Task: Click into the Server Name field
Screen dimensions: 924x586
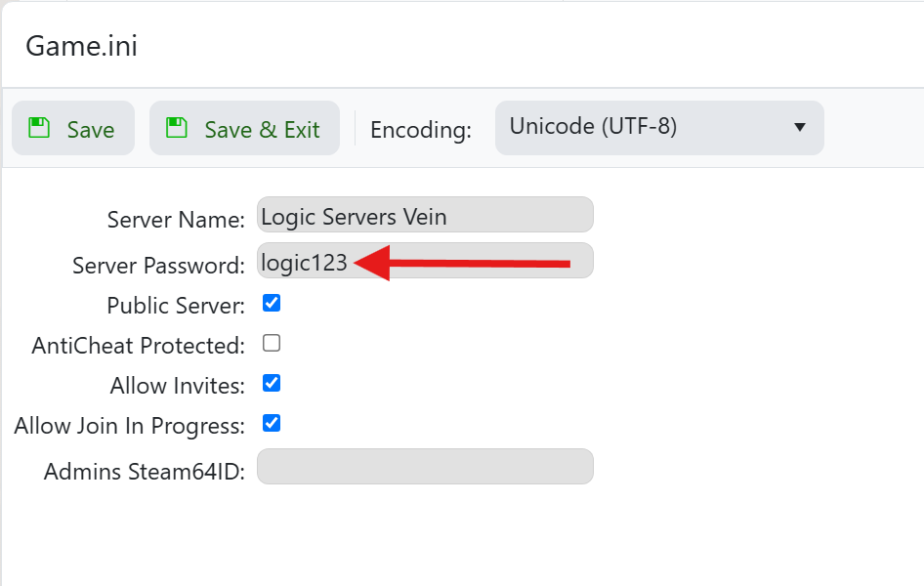Action: pyautogui.click(x=425, y=215)
